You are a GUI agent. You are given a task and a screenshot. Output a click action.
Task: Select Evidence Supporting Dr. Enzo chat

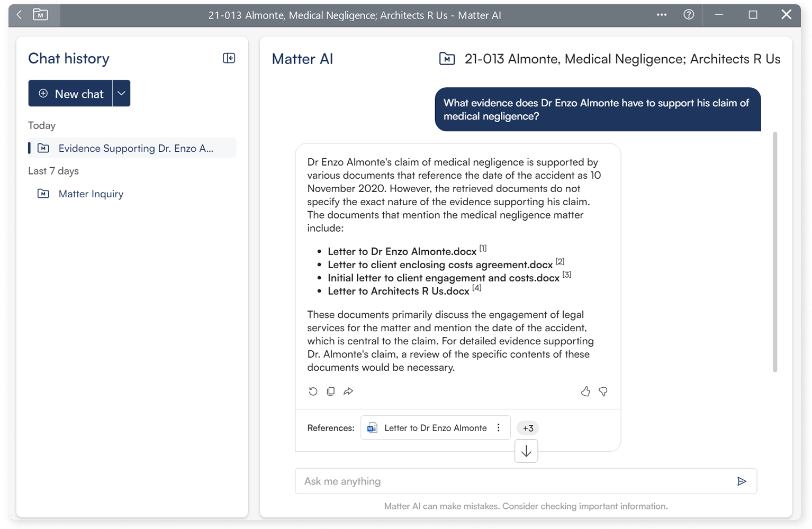136,149
